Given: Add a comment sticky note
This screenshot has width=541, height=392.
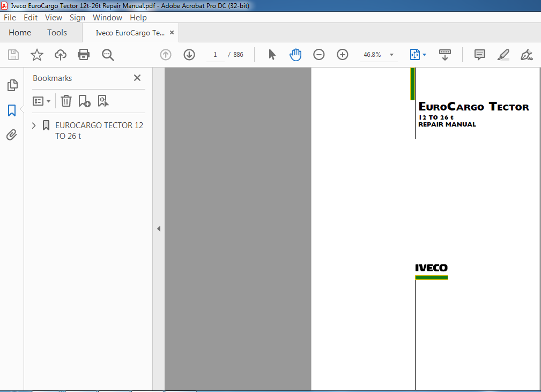Looking at the screenshot, I should tap(479, 55).
